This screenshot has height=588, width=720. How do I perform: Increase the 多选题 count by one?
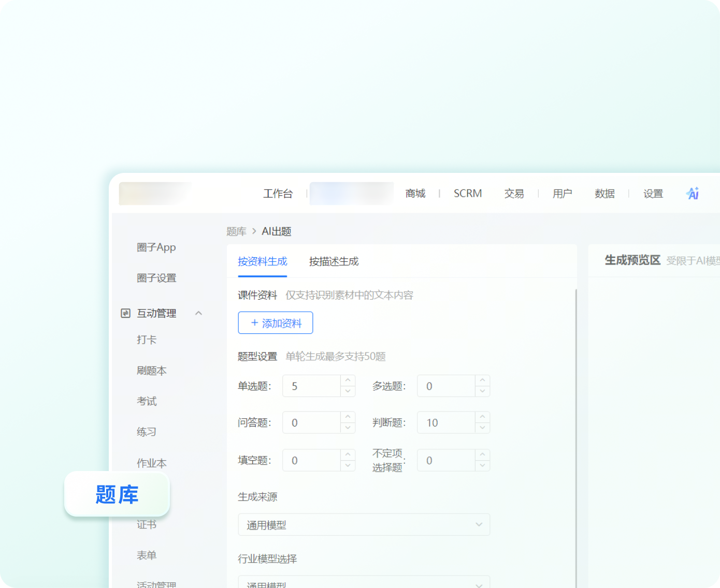tap(482, 380)
